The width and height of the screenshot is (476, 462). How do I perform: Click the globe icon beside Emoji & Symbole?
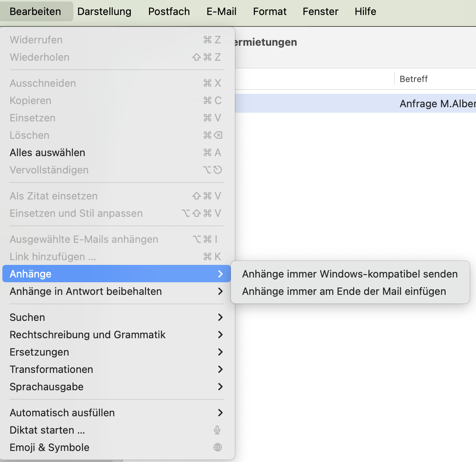click(218, 447)
